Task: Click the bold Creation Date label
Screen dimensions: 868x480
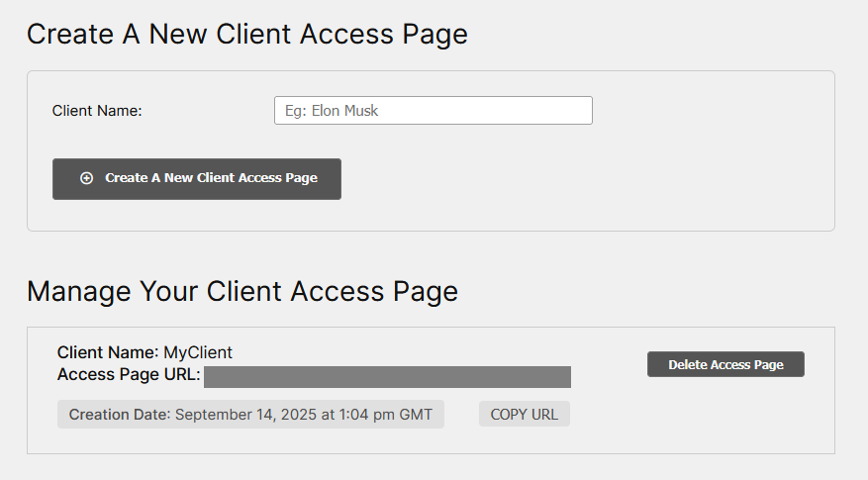Action: (120, 415)
